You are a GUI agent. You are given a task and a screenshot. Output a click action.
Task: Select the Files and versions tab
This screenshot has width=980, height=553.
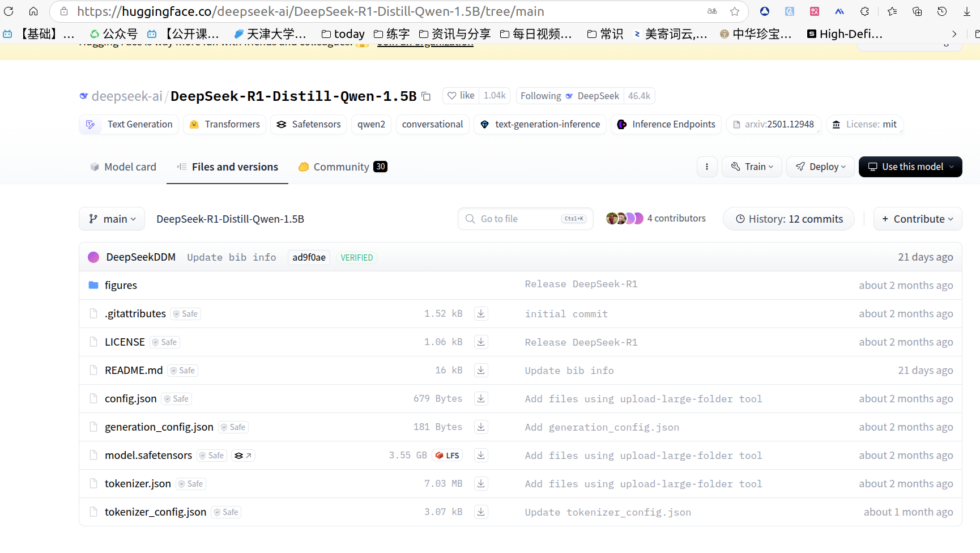[227, 167]
